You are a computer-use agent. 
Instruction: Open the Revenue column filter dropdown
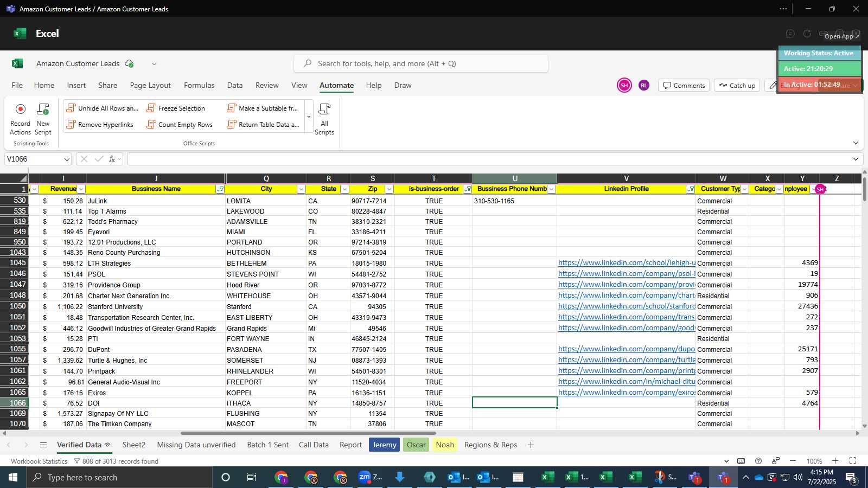click(x=81, y=189)
